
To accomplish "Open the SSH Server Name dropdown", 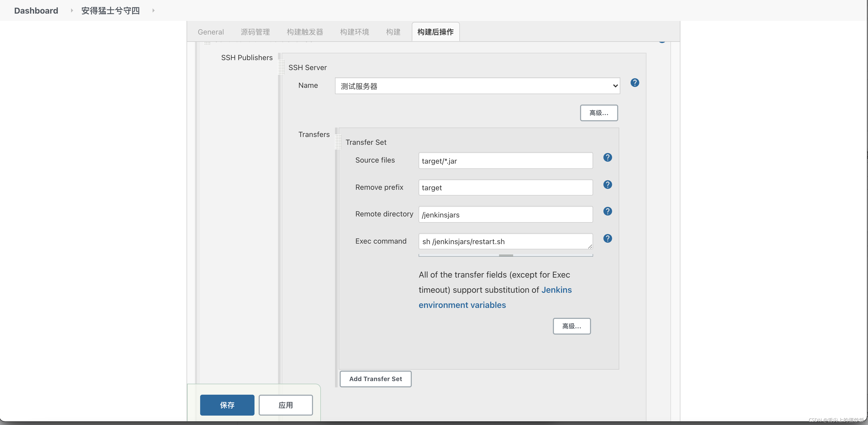I will tap(477, 86).
